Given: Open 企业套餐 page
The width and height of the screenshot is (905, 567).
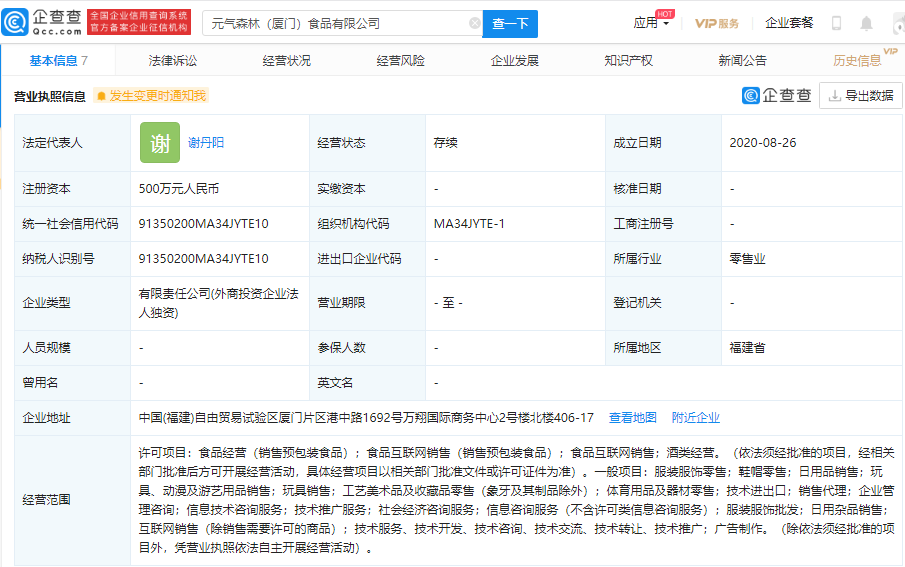Looking at the screenshot, I should pyautogui.click(x=789, y=23).
